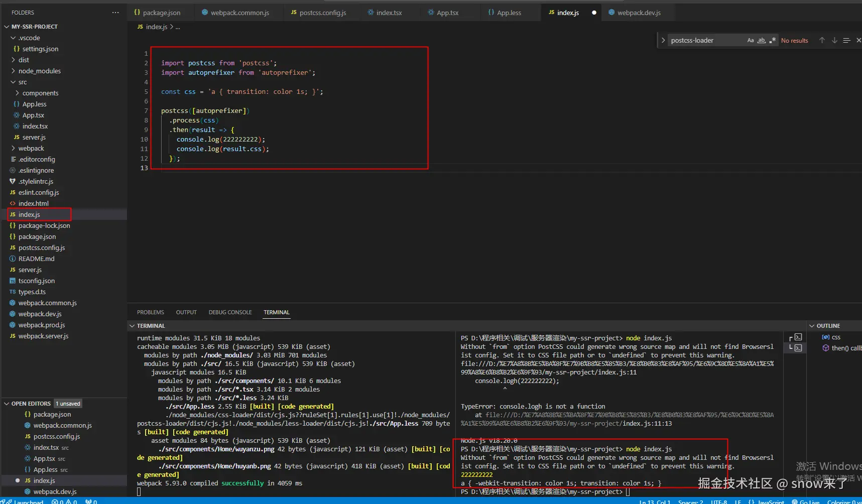Click the css variable in Outline
The height and width of the screenshot is (504, 862).
[x=836, y=337]
